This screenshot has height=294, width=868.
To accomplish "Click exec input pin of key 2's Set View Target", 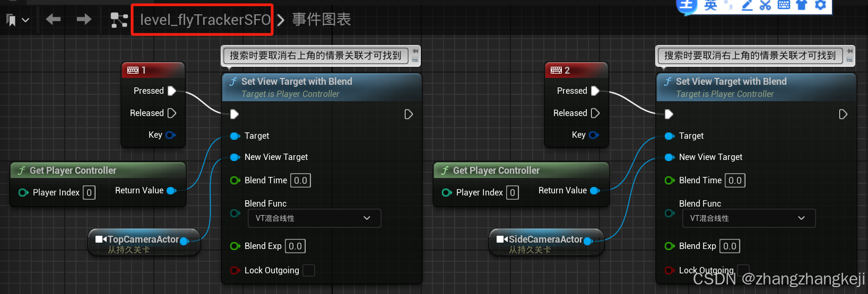I will [x=669, y=114].
